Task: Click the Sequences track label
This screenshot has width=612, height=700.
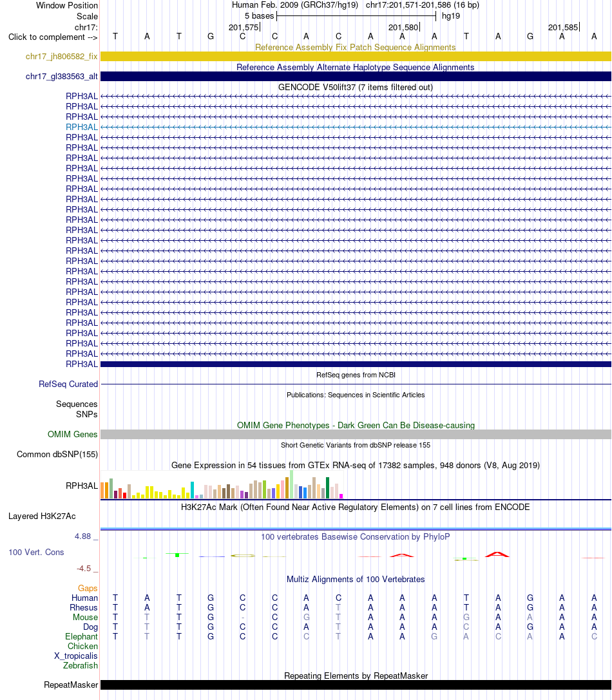Action: [77, 404]
